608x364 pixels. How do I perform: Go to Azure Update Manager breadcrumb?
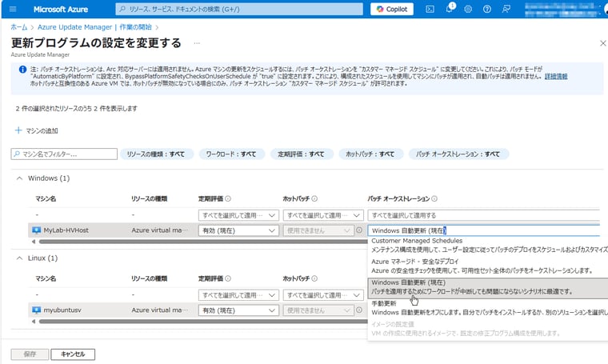(x=94, y=27)
